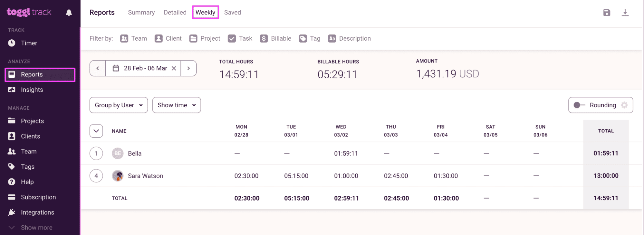The width and height of the screenshot is (644, 235).
Task: Click the notification bell icon
Action: coord(69,13)
